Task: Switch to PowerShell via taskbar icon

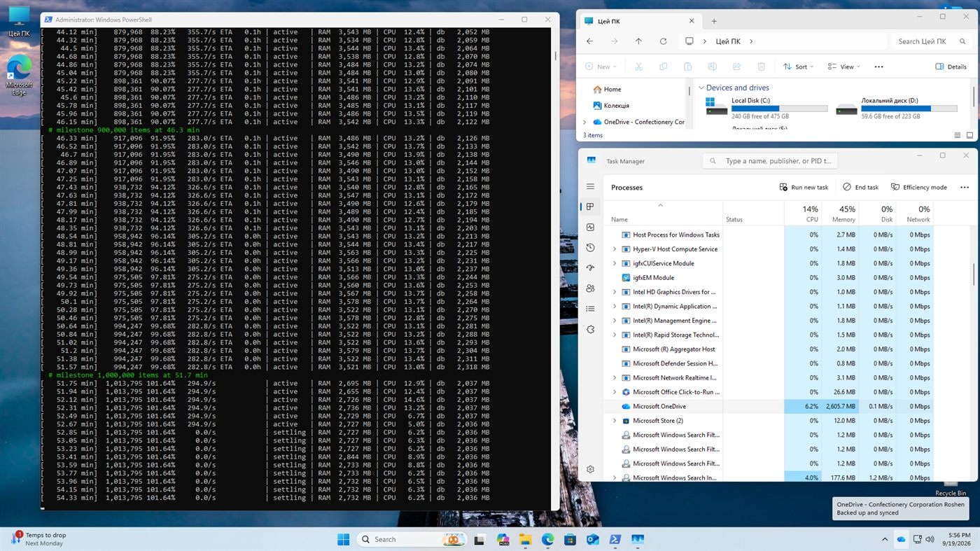Action: 615,539
